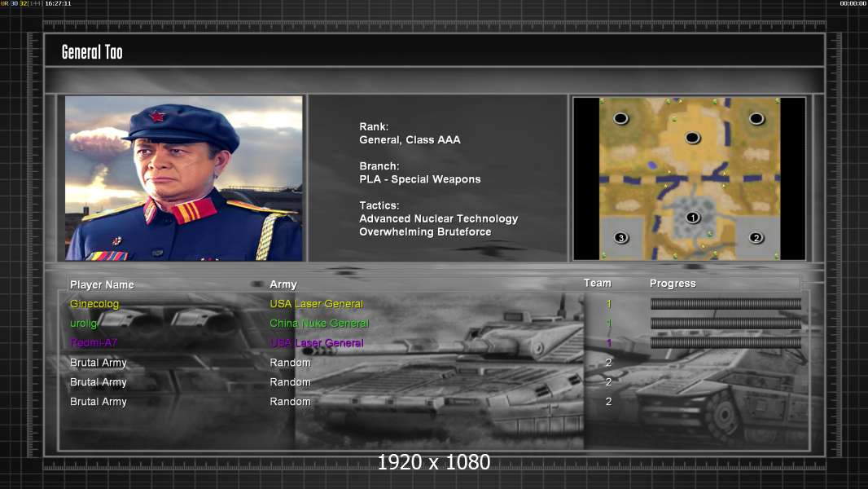
Task: Click Redmi-A7's loading progress bar
Action: pos(726,343)
